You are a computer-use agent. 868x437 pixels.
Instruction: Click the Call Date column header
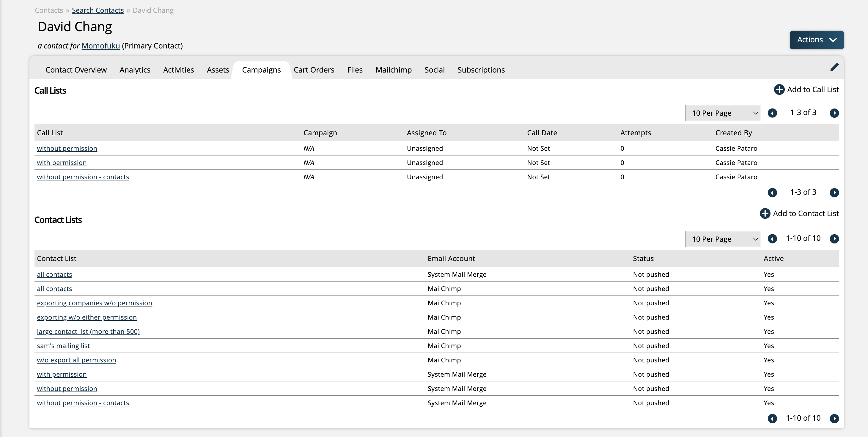(x=542, y=133)
